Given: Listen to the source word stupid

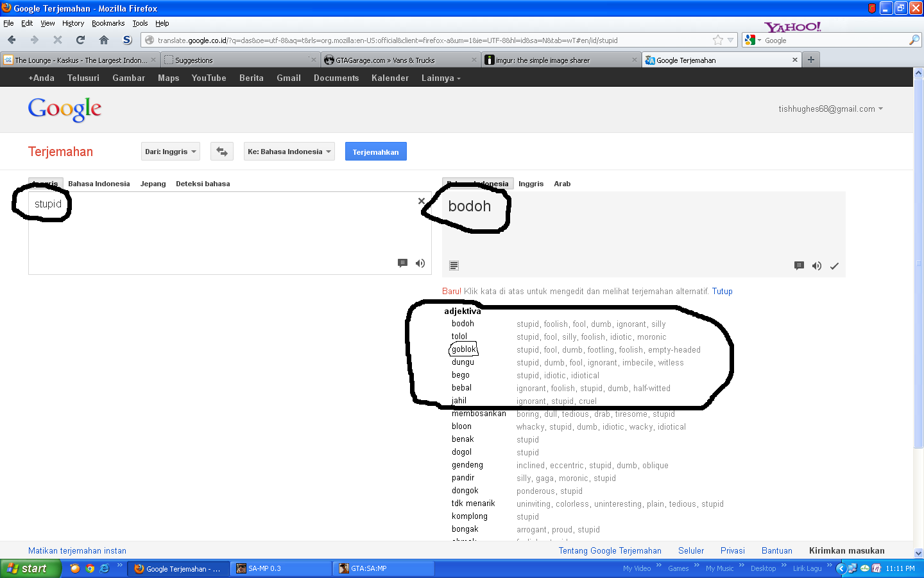Looking at the screenshot, I should [x=420, y=263].
